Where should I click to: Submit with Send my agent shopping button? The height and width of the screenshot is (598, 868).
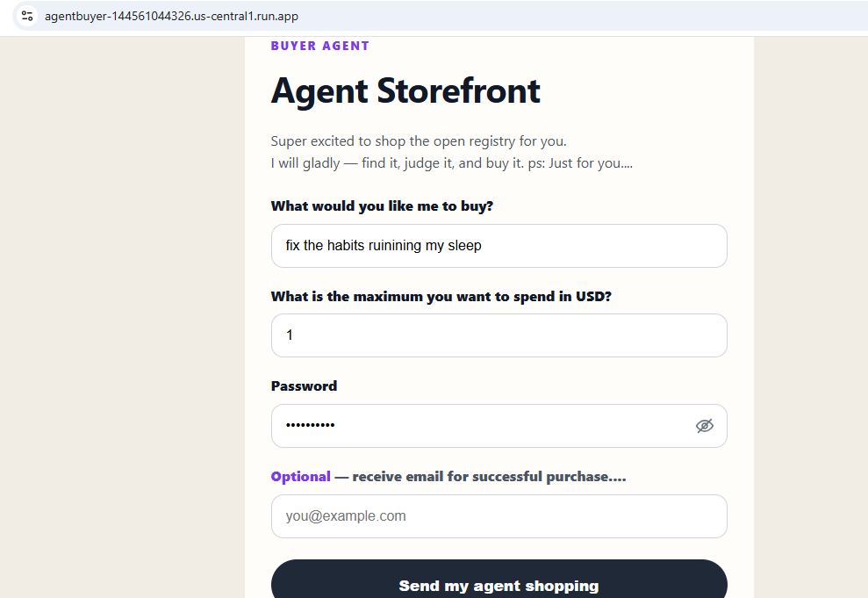499,580
